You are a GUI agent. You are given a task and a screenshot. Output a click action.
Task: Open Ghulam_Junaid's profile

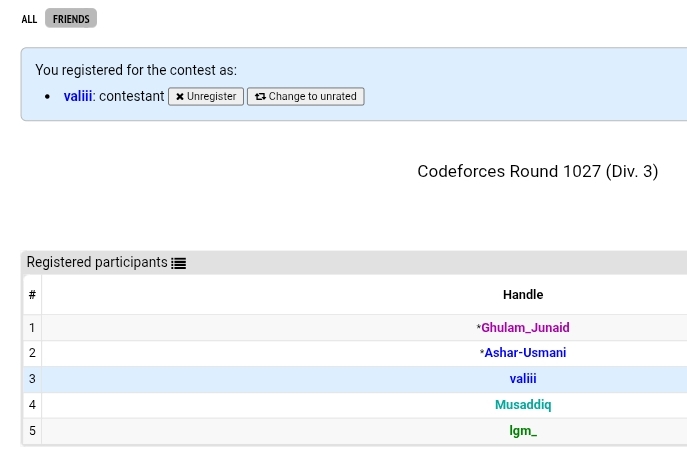[x=525, y=328]
